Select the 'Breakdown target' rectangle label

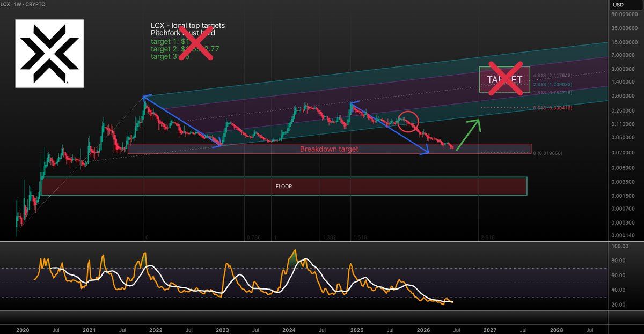click(x=329, y=149)
